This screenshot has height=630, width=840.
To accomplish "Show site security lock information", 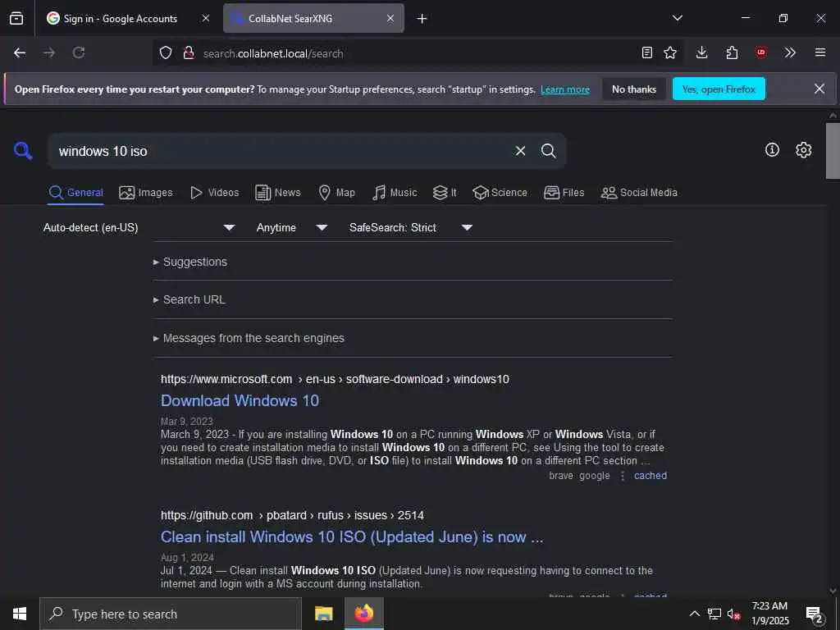I will click(189, 53).
